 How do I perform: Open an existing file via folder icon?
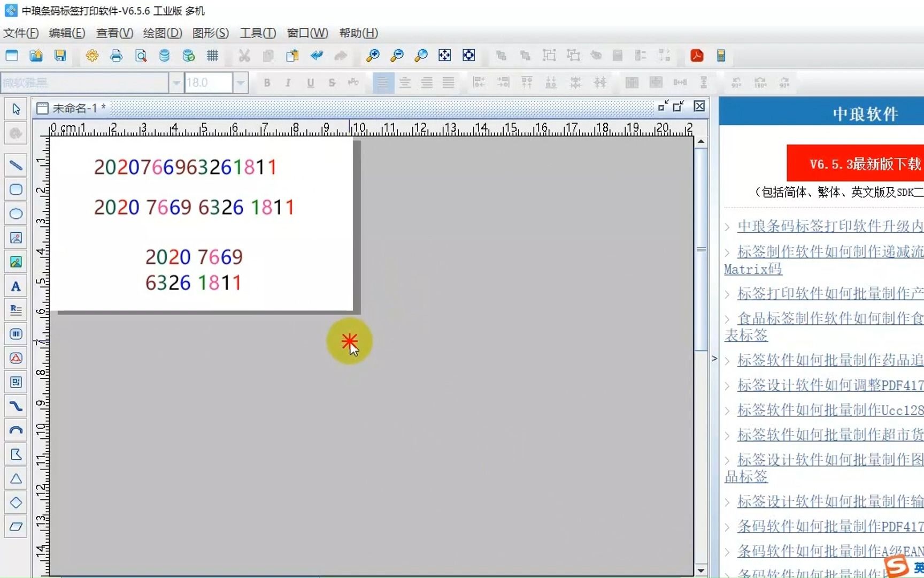coord(36,56)
